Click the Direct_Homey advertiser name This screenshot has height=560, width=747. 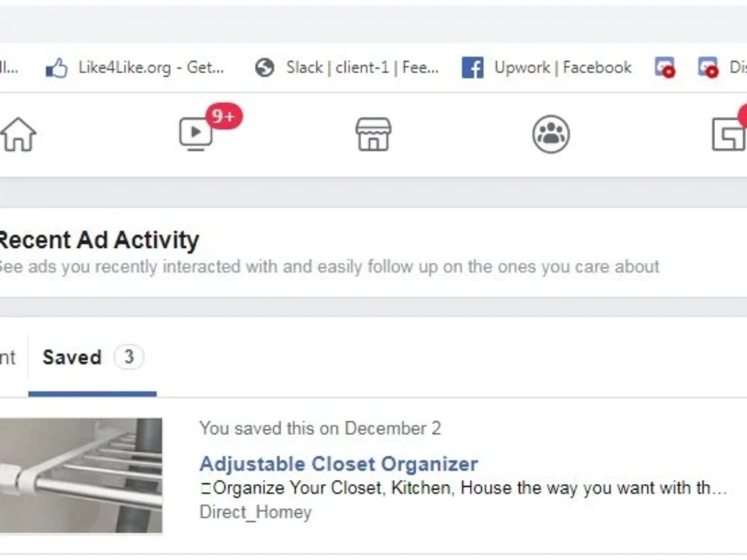pyautogui.click(x=255, y=512)
